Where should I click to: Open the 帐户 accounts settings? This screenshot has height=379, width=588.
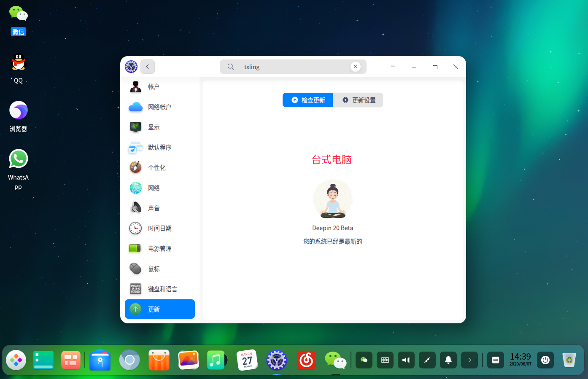pyautogui.click(x=159, y=87)
